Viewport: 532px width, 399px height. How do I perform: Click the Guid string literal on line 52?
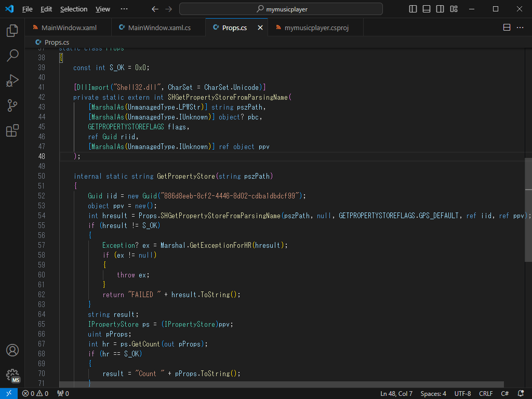tap(230, 196)
